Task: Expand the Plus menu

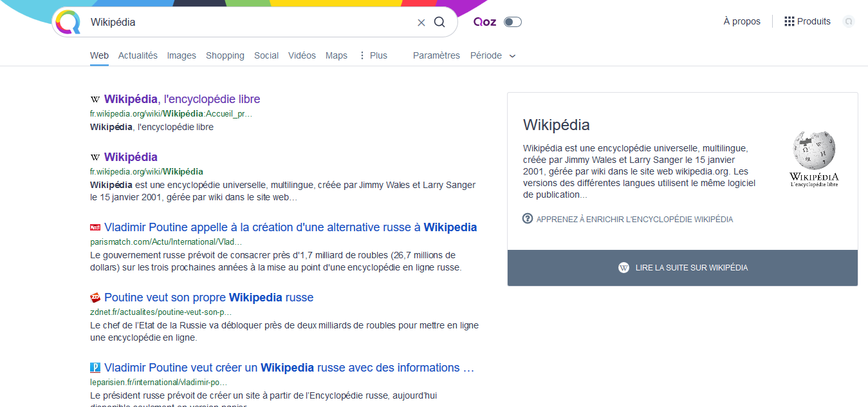Action: click(x=373, y=55)
